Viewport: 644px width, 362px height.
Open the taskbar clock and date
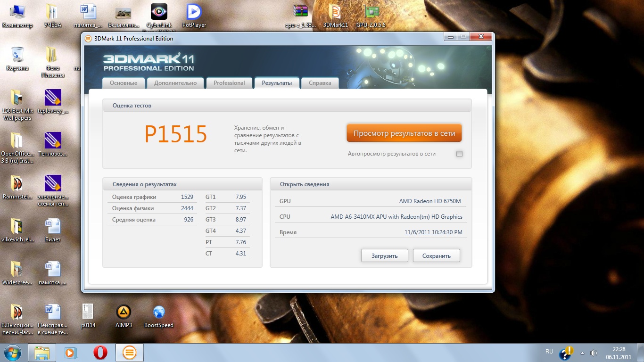619,353
